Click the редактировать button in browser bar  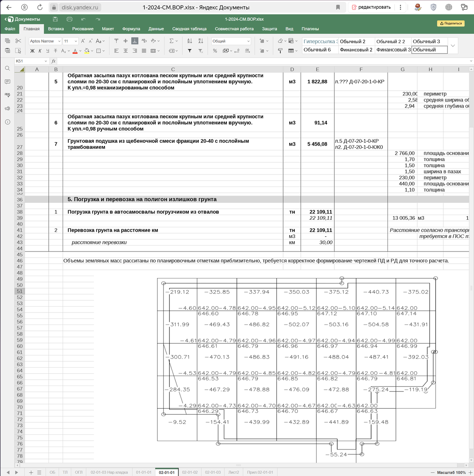(371, 7)
